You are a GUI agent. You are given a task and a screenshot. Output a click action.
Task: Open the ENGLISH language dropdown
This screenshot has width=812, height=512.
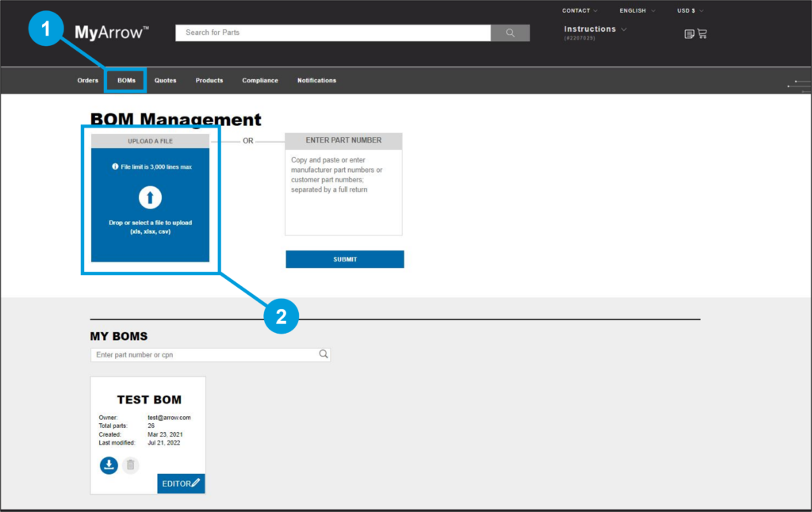point(635,10)
